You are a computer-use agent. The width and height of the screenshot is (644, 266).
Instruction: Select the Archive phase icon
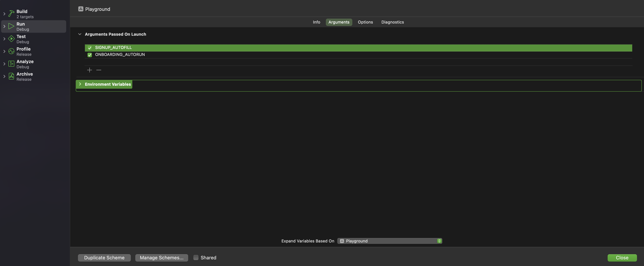coord(11,76)
